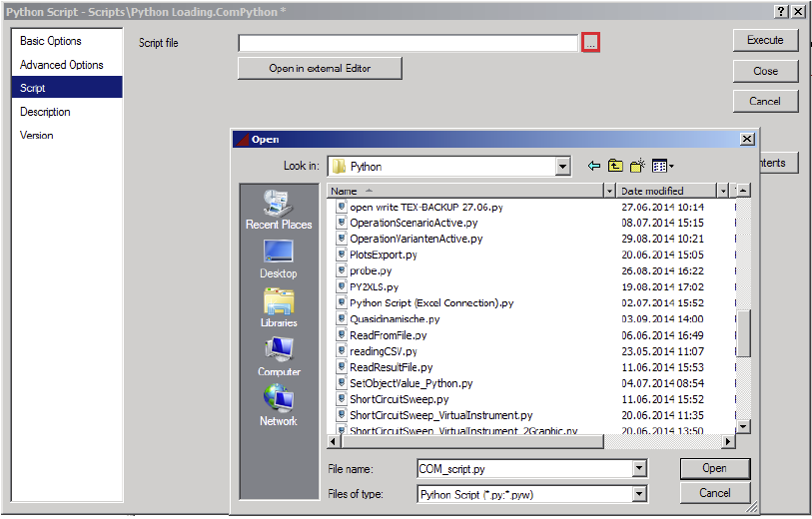Image resolution: width=812 pixels, height=519 pixels.
Task: Expand the Look in folder dropdown
Action: point(563,166)
